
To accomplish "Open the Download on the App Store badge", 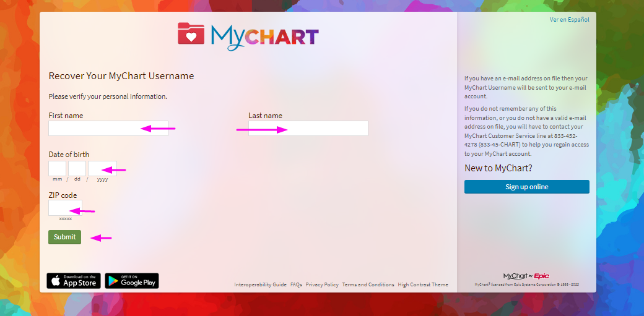I will click(74, 281).
